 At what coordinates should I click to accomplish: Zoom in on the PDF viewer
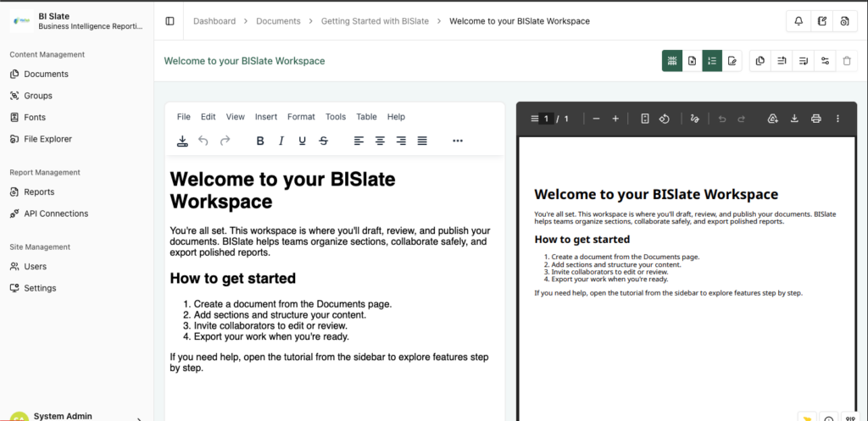(x=615, y=119)
